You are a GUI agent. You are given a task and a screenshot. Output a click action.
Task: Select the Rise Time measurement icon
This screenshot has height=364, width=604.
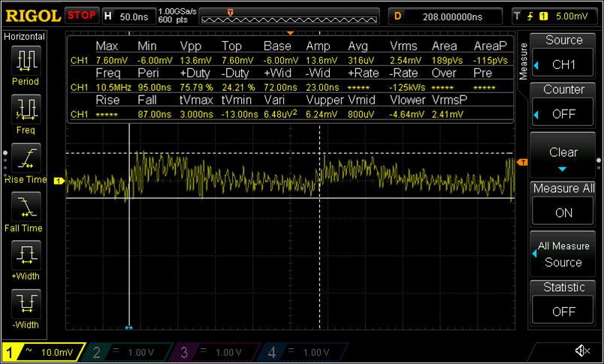(26, 159)
